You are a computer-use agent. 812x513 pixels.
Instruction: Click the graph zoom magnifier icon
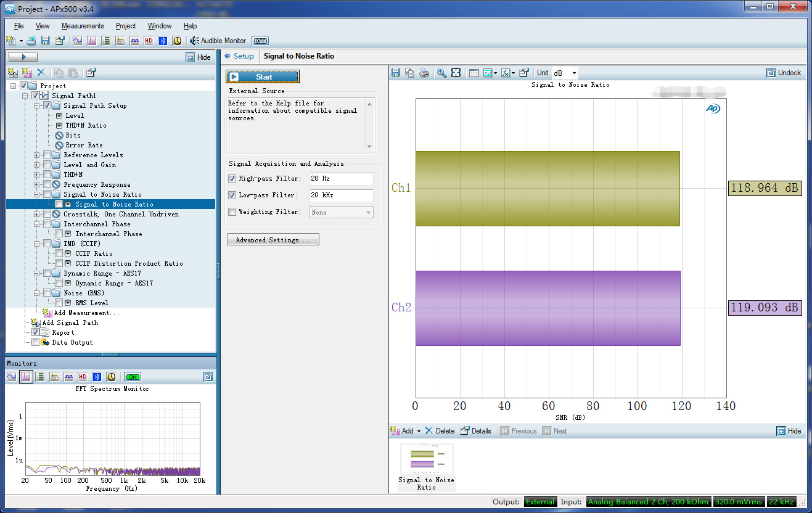tap(441, 73)
